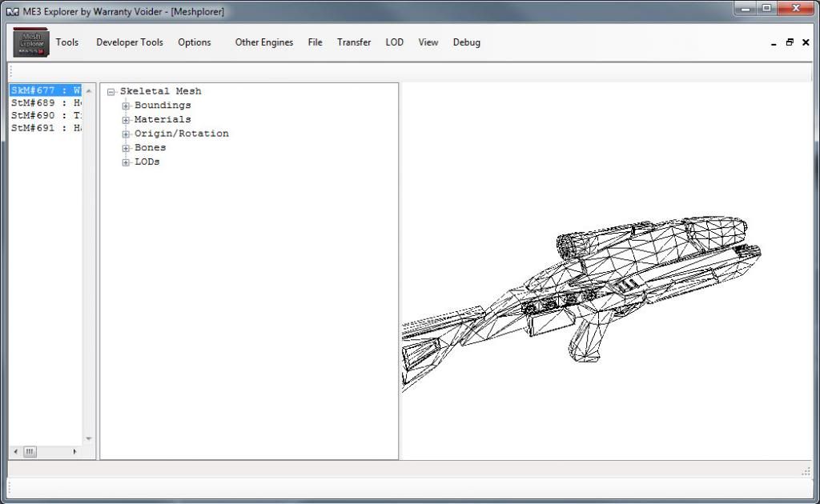
Task: Open the View menu
Action: pos(428,42)
